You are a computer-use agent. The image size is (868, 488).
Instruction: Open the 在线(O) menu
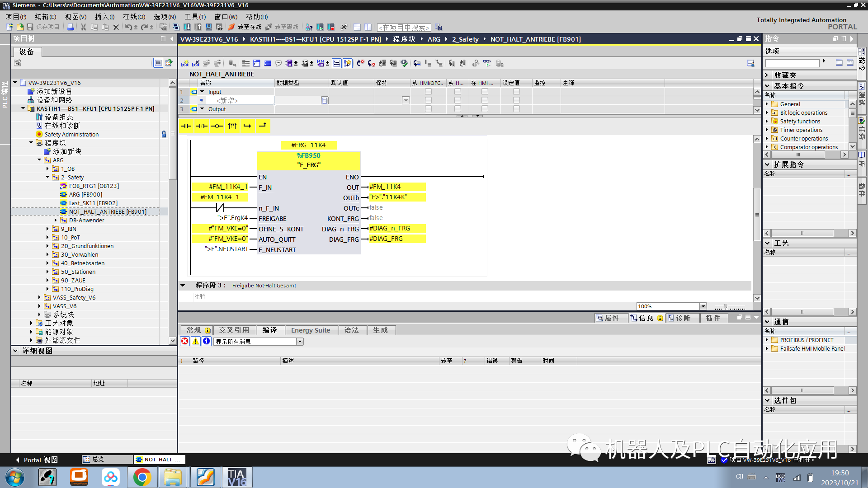[134, 17]
